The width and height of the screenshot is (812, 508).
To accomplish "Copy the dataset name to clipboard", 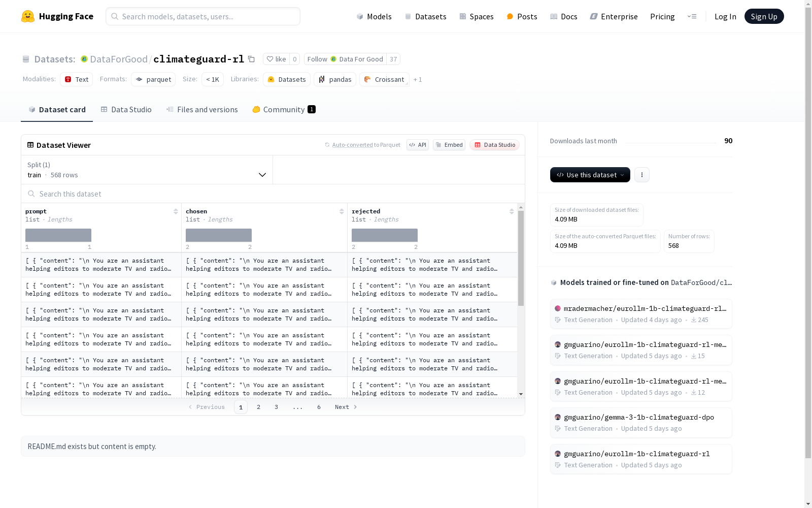I will (x=251, y=59).
